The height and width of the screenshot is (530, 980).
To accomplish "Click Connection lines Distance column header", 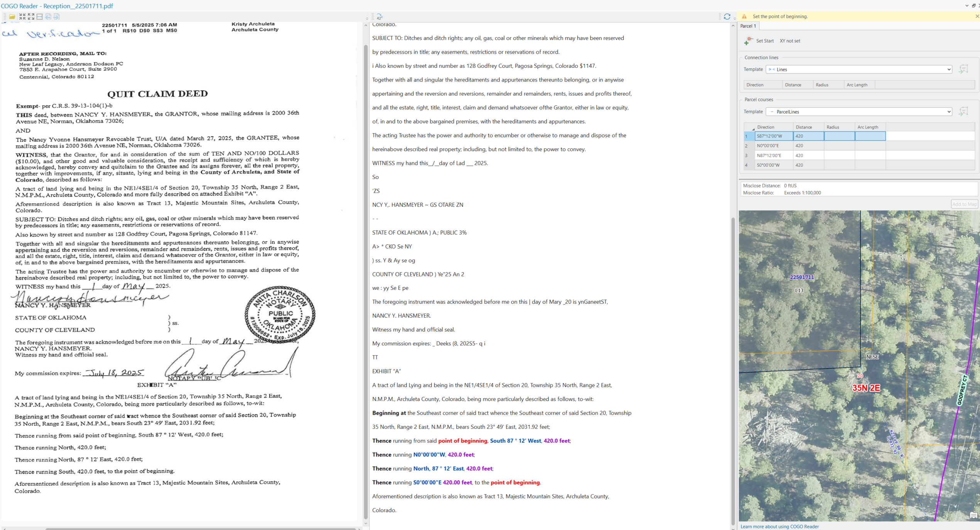I will click(798, 85).
